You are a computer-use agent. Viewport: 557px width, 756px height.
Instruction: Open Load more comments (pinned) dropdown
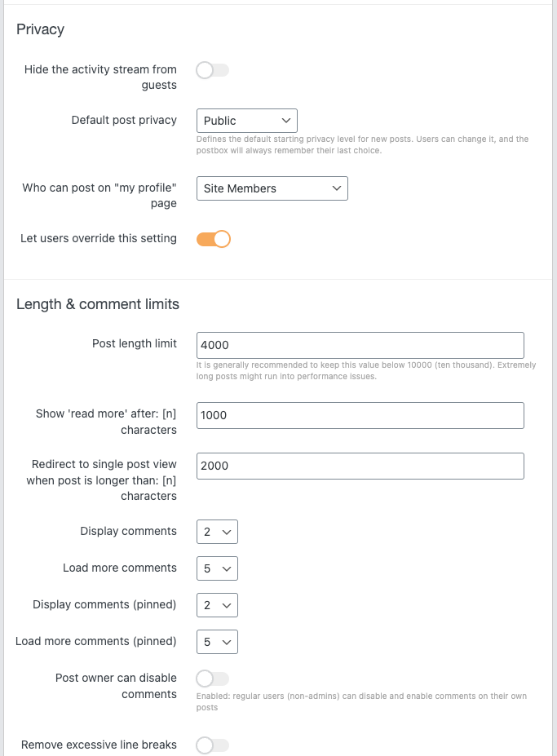pos(217,642)
